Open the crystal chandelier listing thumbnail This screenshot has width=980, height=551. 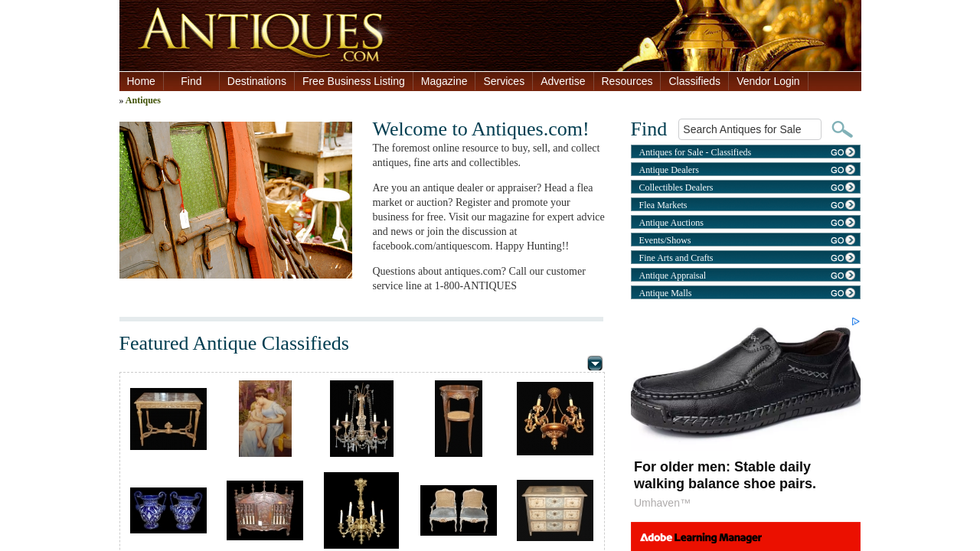[361, 419]
